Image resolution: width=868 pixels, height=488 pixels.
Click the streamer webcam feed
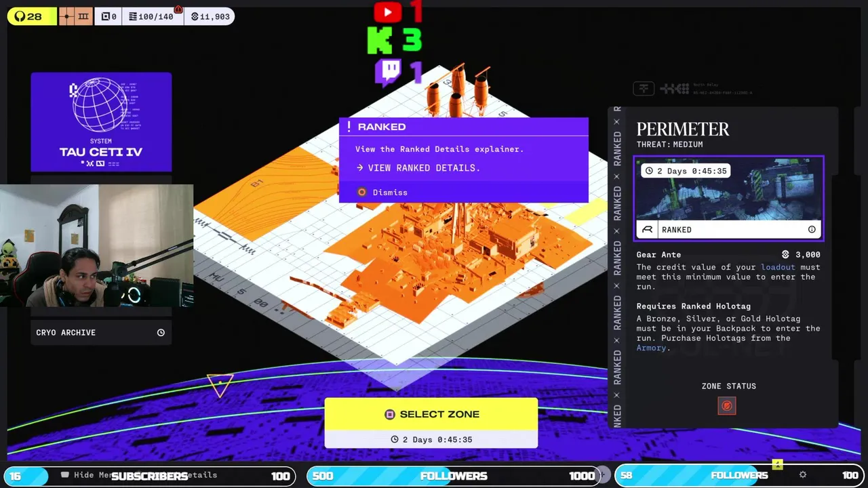[x=96, y=246]
